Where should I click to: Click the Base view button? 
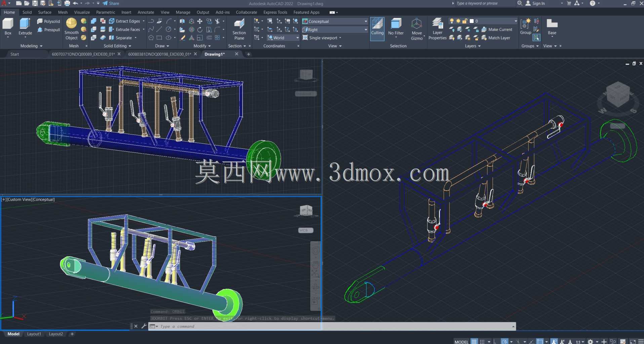[552, 28]
